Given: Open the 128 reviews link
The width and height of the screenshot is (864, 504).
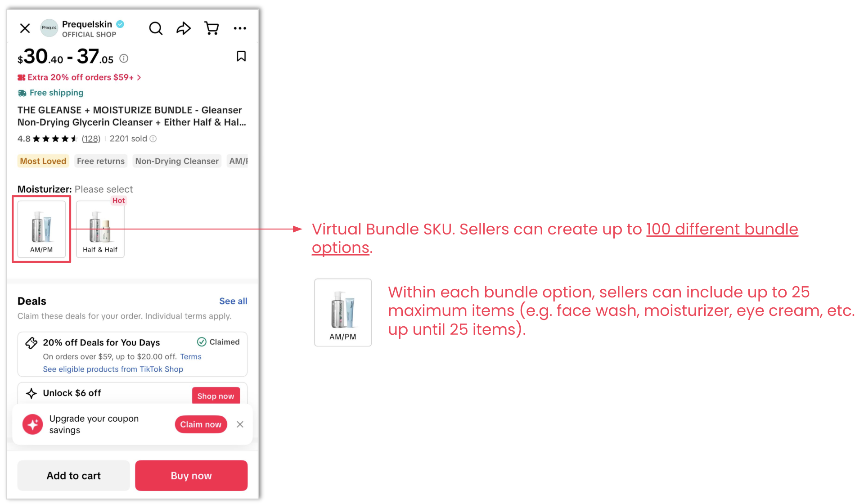Looking at the screenshot, I should click(x=91, y=139).
